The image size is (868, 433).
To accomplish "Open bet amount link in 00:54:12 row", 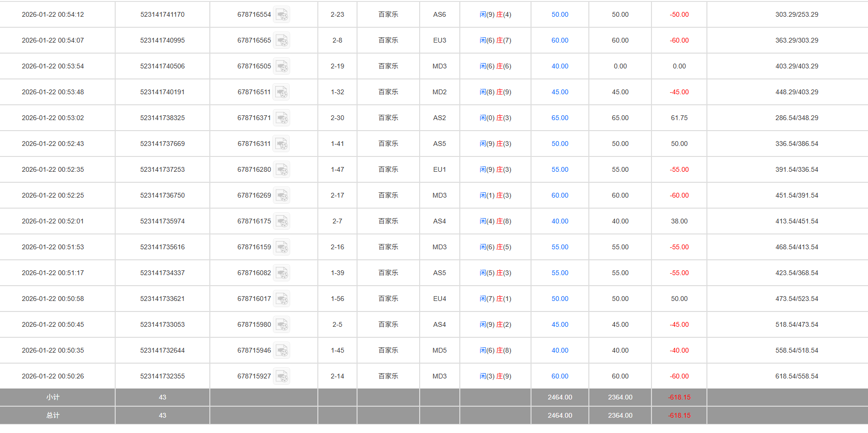I will [x=560, y=15].
